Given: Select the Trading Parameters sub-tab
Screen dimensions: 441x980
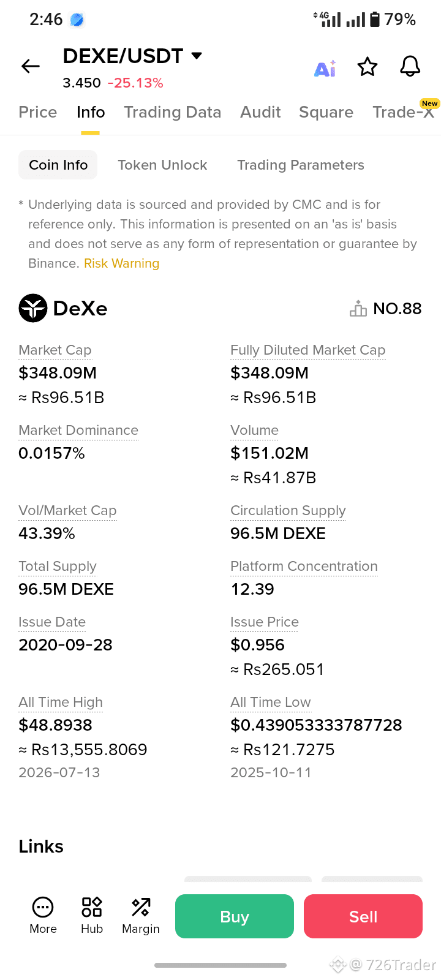Looking at the screenshot, I should click(x=301, y=165).
